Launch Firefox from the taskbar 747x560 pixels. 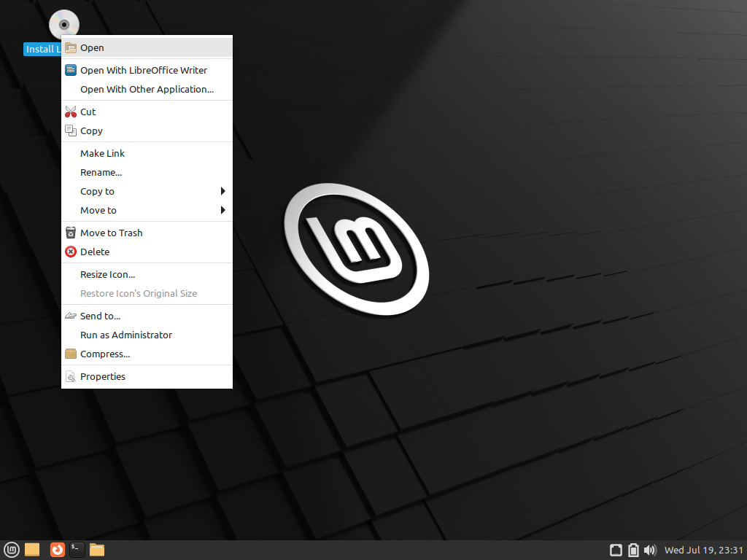(57, 550)
